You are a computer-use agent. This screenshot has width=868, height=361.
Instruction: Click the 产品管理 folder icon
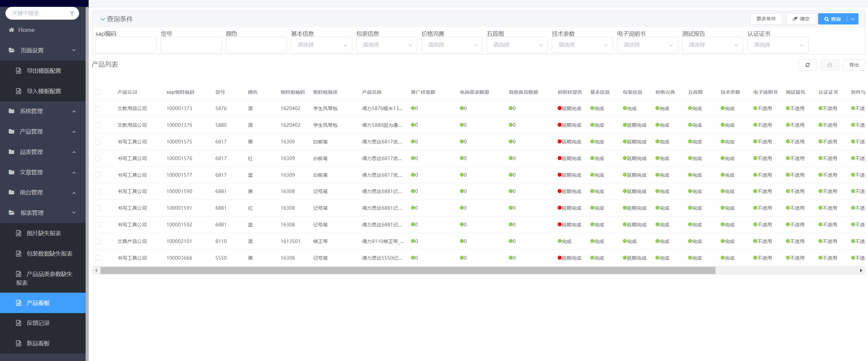tap(12, 132)
